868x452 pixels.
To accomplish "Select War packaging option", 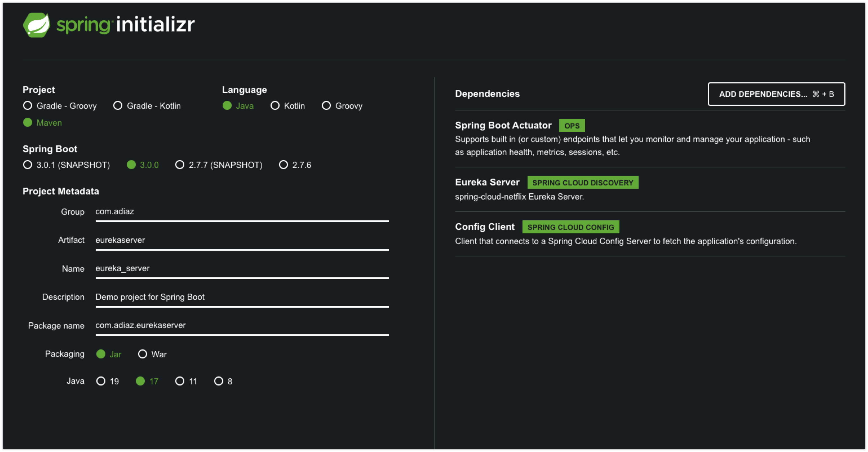I will click(152, 354).
